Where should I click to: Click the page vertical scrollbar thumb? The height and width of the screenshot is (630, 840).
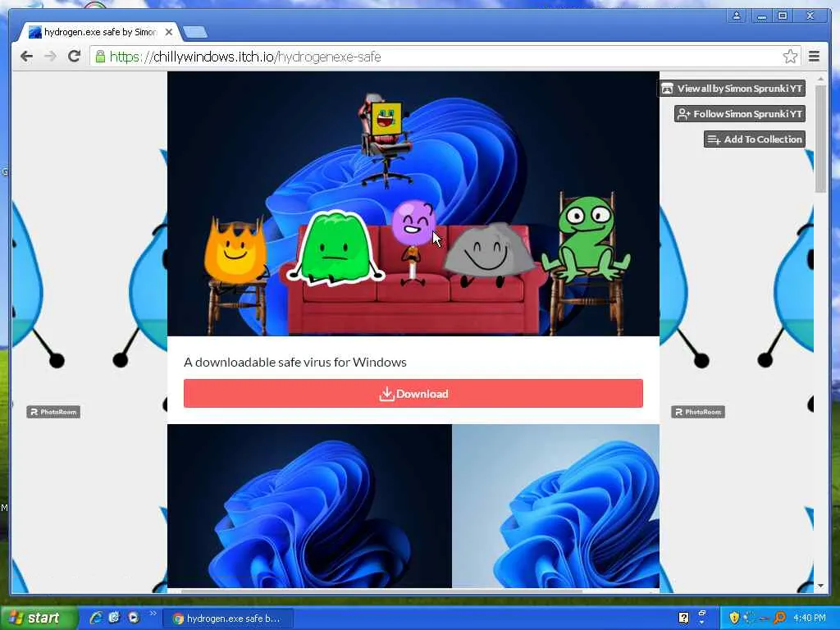820,138
